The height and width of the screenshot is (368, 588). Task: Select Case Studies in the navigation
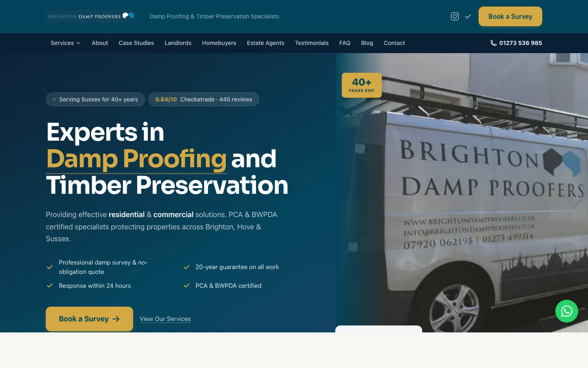click(136, 43)
